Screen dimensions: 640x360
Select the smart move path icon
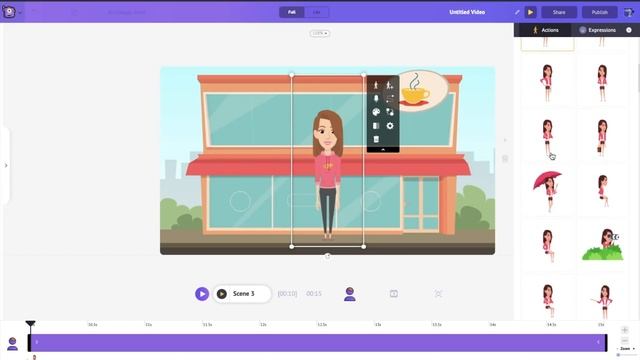(390, 98)
